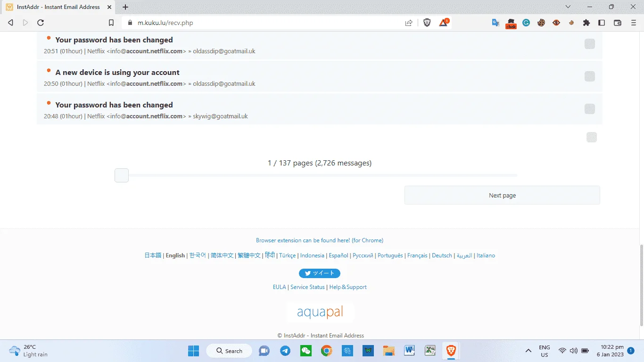Select the InstAddr browser tab
The height and width of the screenshot is (362, 644).
[59, 7]
